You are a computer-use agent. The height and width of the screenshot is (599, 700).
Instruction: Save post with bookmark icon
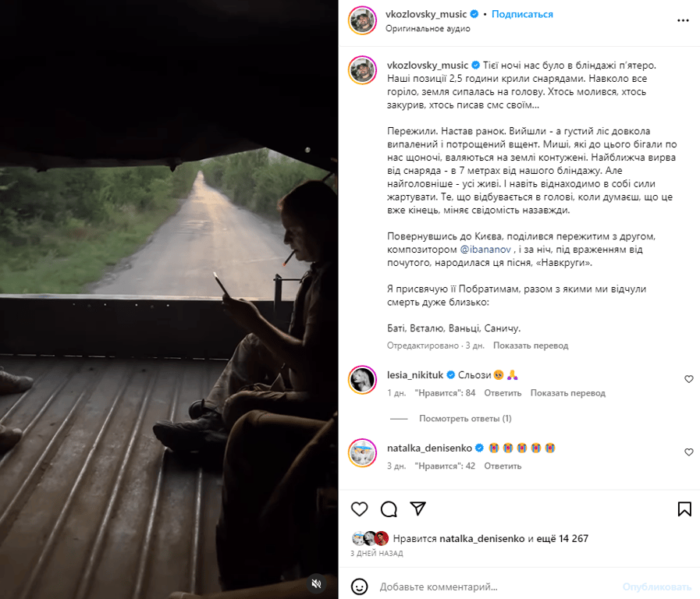tap(684, 509)
